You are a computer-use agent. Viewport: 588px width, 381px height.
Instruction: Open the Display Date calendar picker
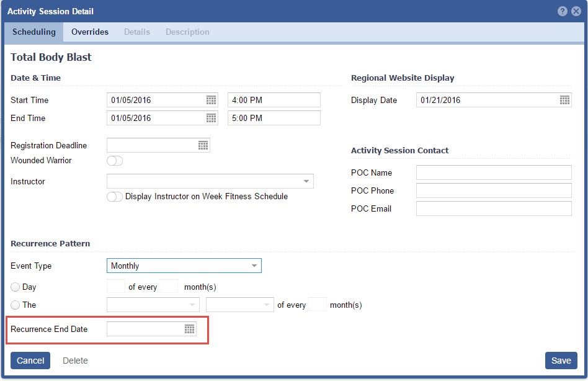point(564,100)
